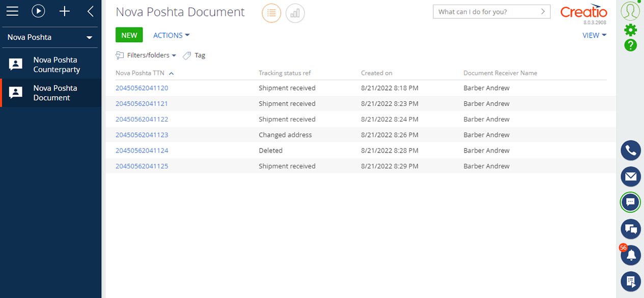644x298 pixels.
Task: Open the quick add plus icon
Action: 64,11
